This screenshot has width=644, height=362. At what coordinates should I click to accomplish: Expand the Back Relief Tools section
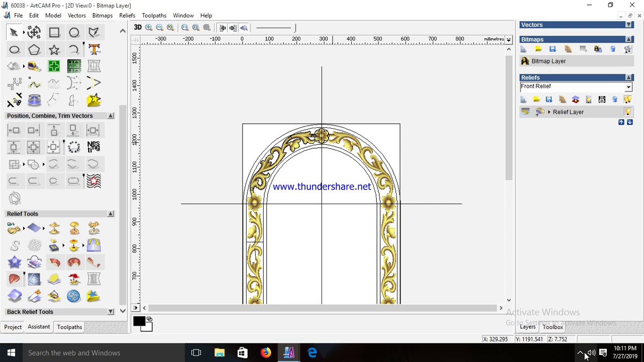click(111, 312)
